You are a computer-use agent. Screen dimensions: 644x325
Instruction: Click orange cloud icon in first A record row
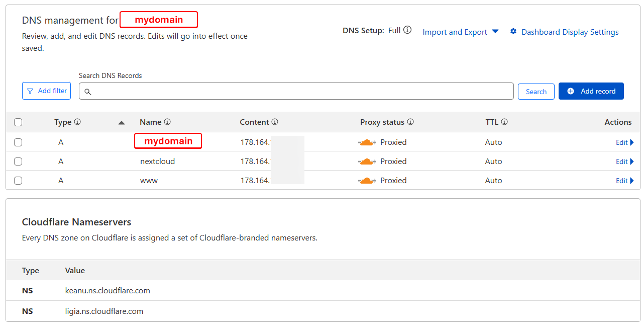click(367, 142)
